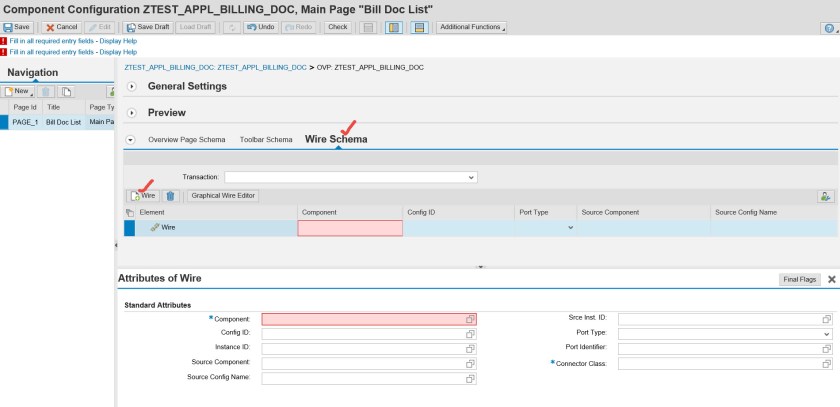840x407 pixels.
Task: Click Component cell of Wire row
Action: pyautogui.click(x=350, y=228)
